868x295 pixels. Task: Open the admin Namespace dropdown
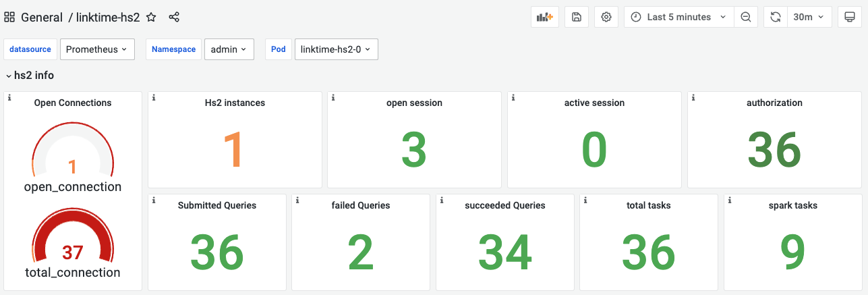pyautogui.click(x=229, y=49)
